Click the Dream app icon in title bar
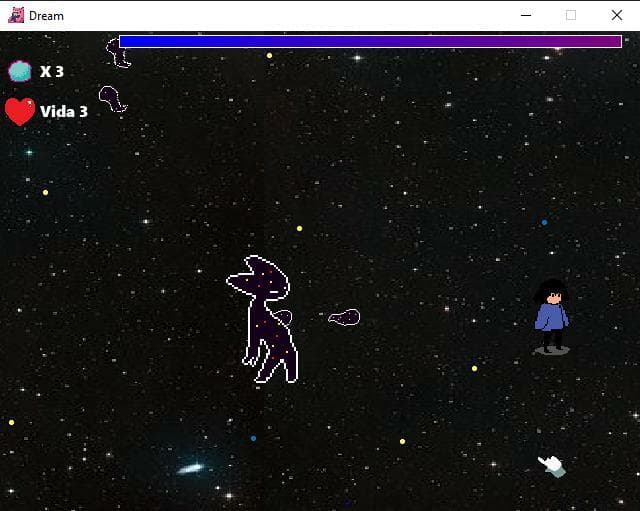This screenshot has width=640, height=511. pos(16,16)
